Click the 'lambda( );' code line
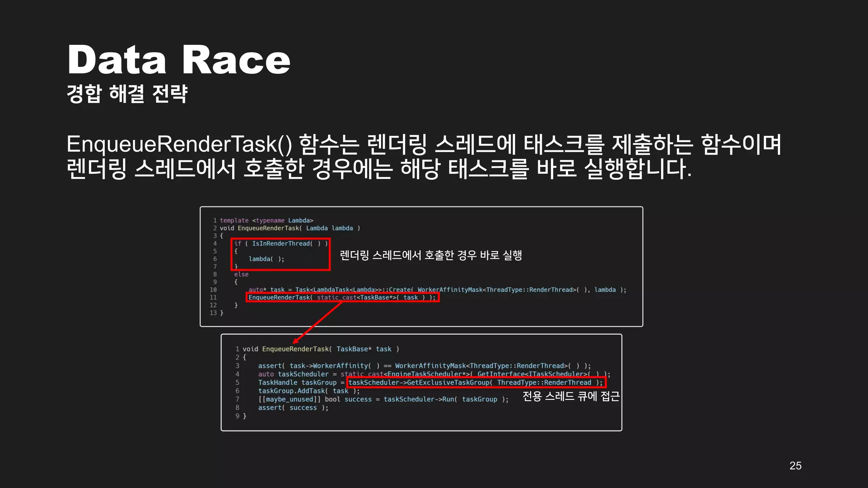Screen dimensions: 868x488 click(266, 259)
